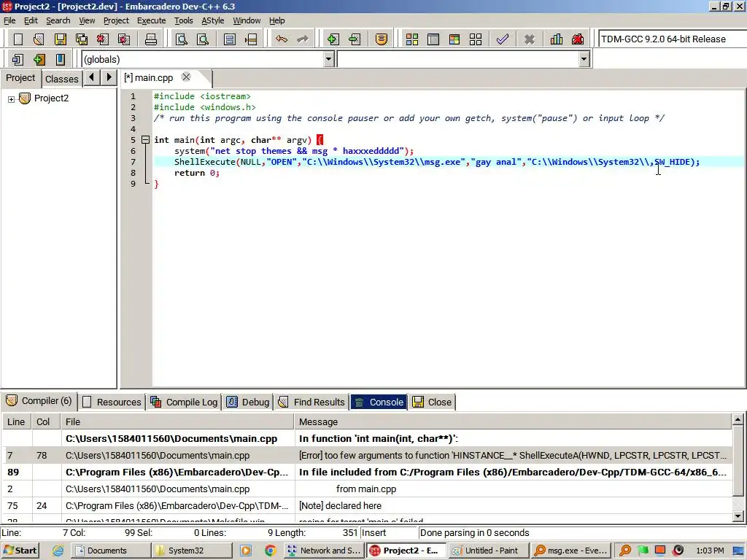Click the Compile & Run icon

tap(454, 39)
